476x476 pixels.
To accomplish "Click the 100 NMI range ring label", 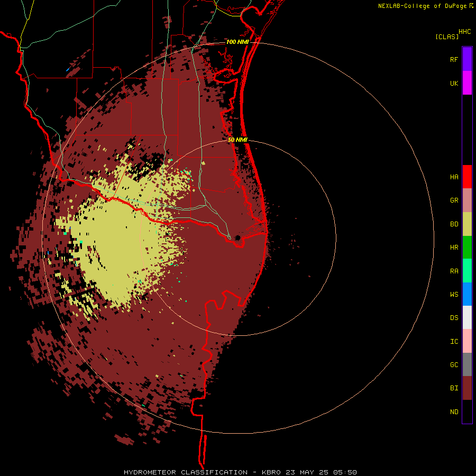I will 237,42.
